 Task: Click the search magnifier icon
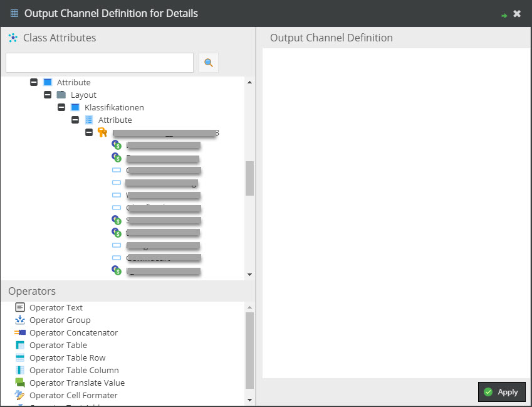tap(209, 63)
